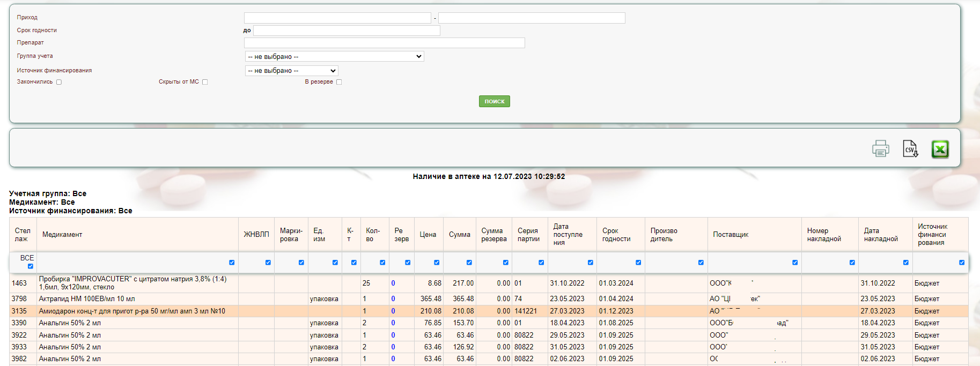980x366 pixels.
Task: Open the Источник финансирования dropdown
Action: pyautogui.click(x=291, y=71)
